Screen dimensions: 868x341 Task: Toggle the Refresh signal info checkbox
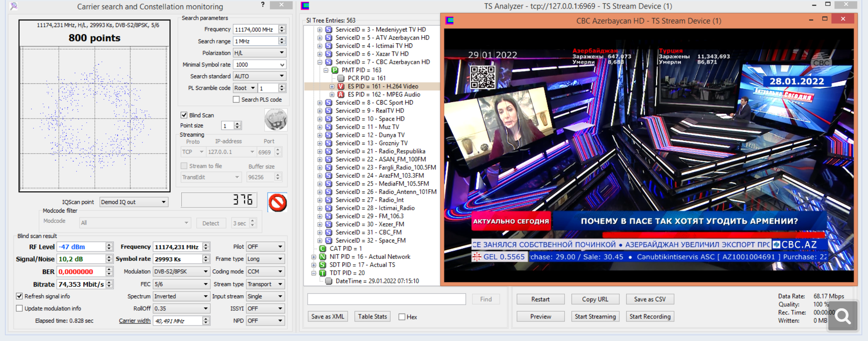click(19, 296)
